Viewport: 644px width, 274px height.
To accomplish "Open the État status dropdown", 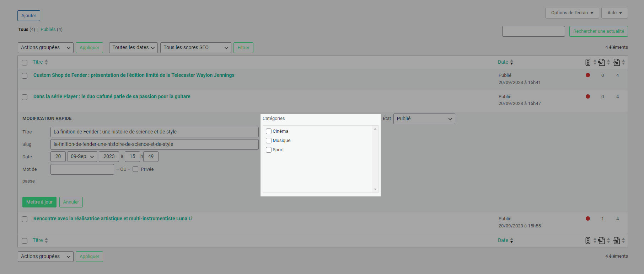I will (424, 119).
